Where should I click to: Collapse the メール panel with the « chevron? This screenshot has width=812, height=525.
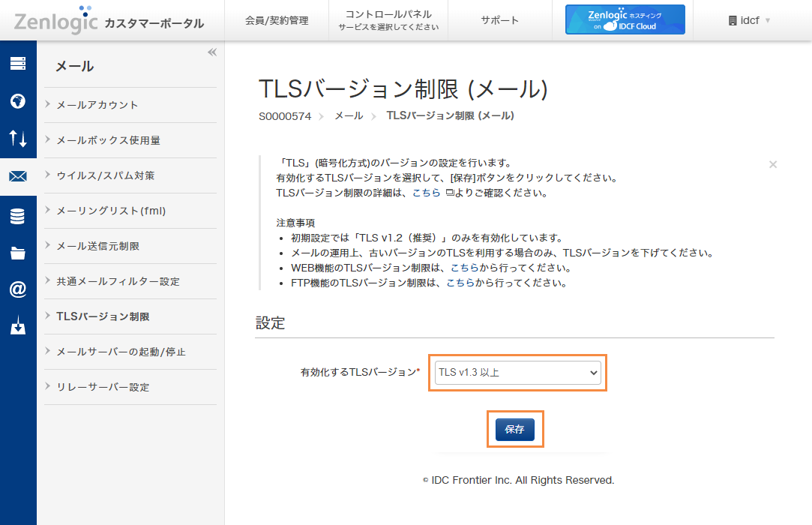click(x=212, y=52)
